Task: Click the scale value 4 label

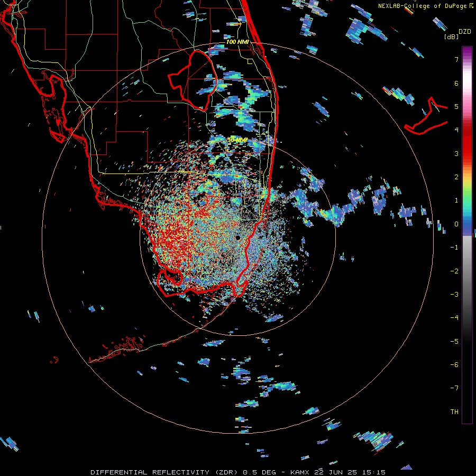Action: 456,130
